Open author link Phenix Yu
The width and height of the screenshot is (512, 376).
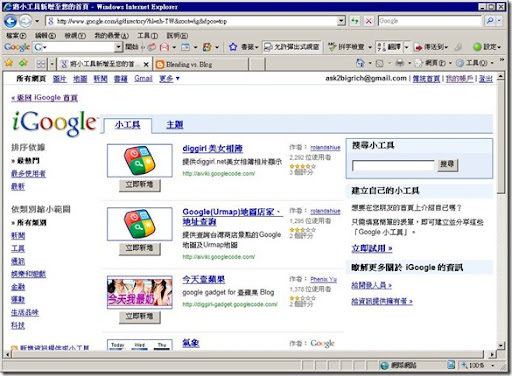[323, 279]
